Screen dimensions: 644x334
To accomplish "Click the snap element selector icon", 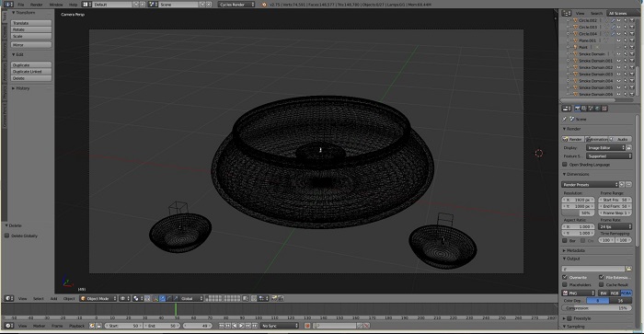I will 263,299.
